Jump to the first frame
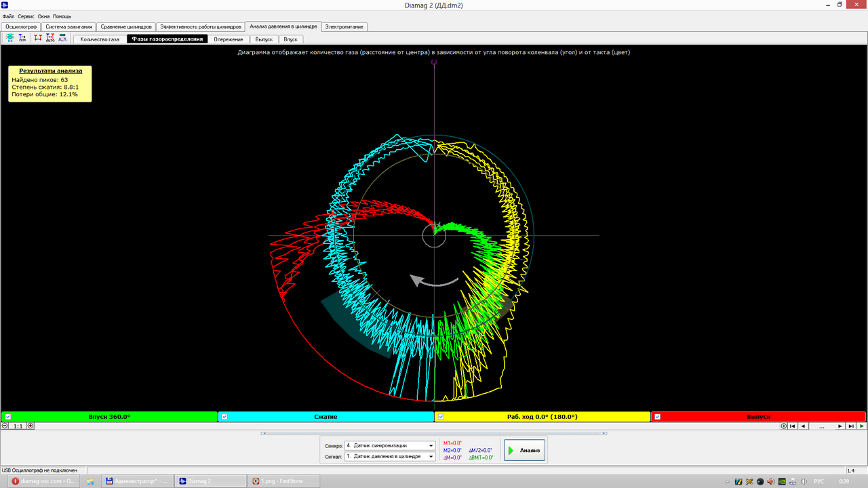868x488 pixels. (x=793, y=426)
